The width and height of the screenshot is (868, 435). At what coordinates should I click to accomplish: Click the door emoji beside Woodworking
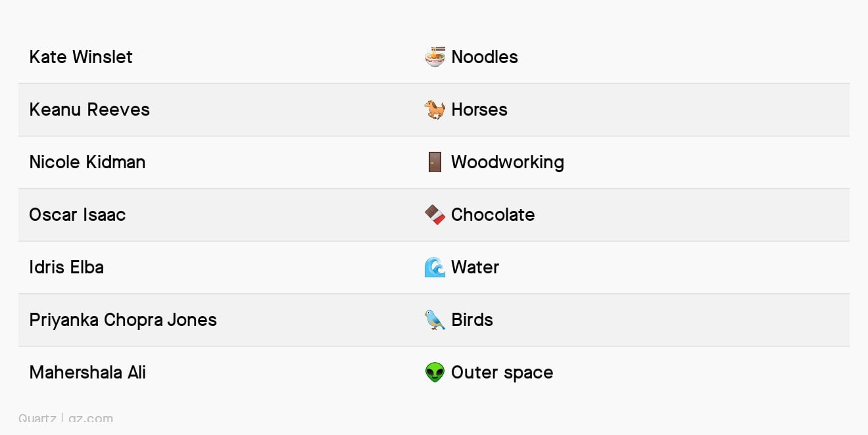click(435, 162)
